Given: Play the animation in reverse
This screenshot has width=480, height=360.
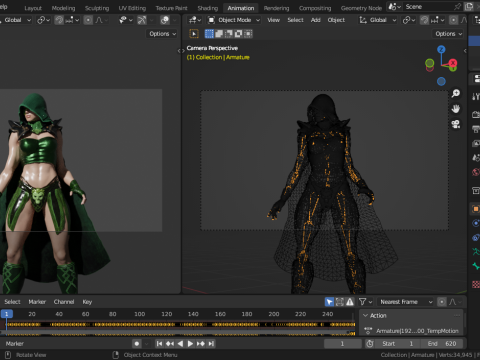Looking at the screenshot, I should (180, 344).
